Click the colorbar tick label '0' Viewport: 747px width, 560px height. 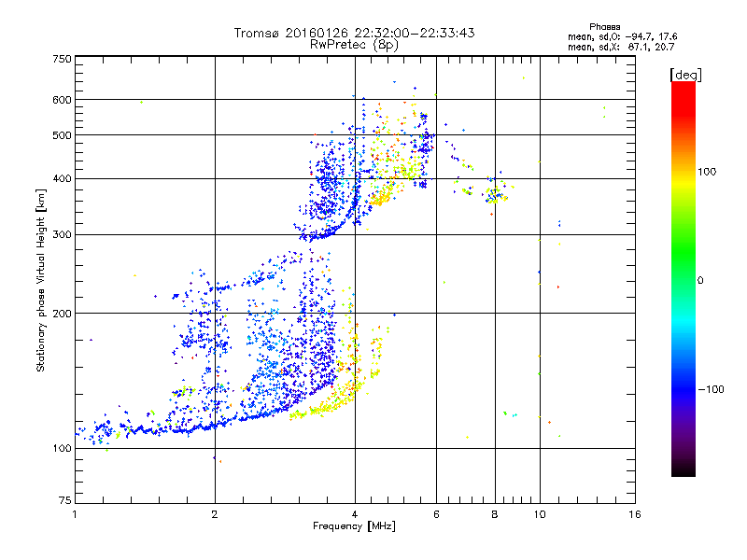[700, 281]
